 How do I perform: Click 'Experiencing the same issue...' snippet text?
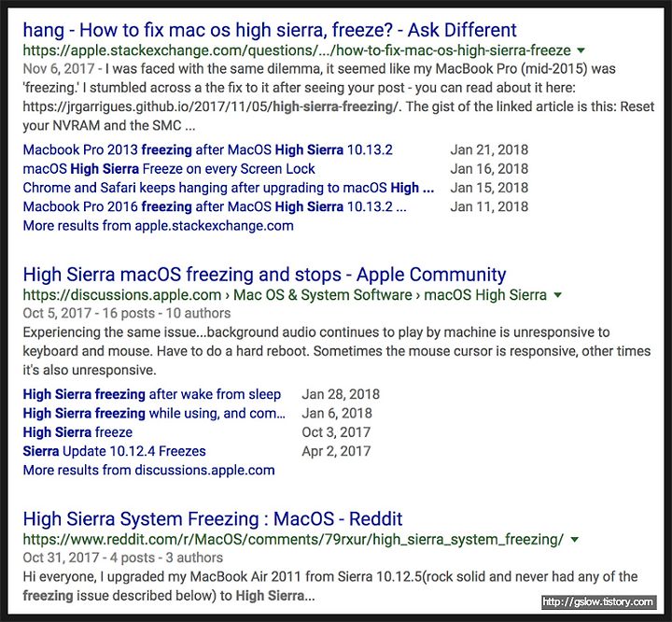337,351
